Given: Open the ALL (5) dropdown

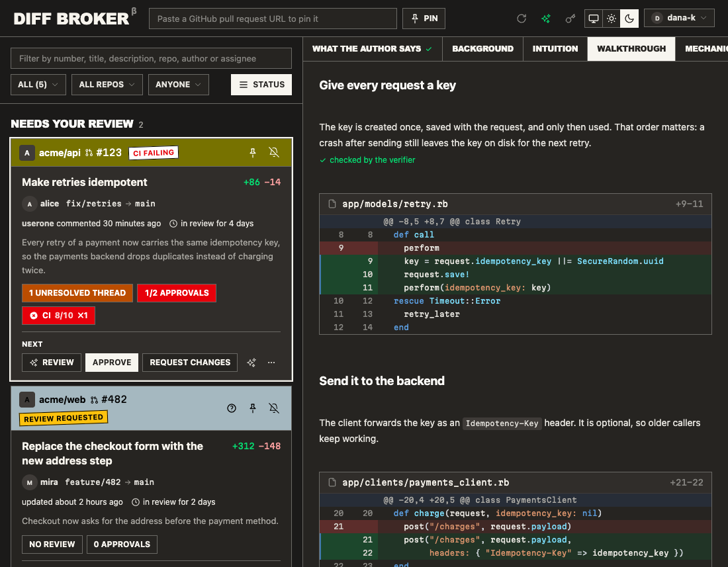Looking at the screenshot, I should coord(38,85).
